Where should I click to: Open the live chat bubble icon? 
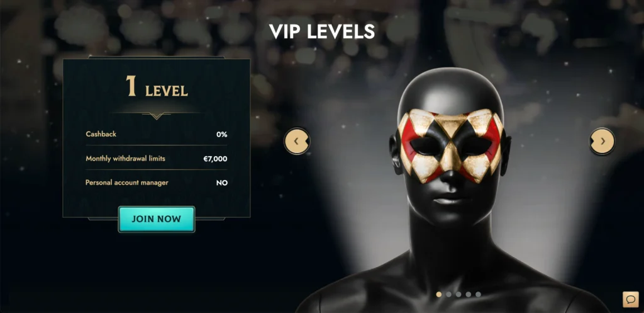(630, 299)
